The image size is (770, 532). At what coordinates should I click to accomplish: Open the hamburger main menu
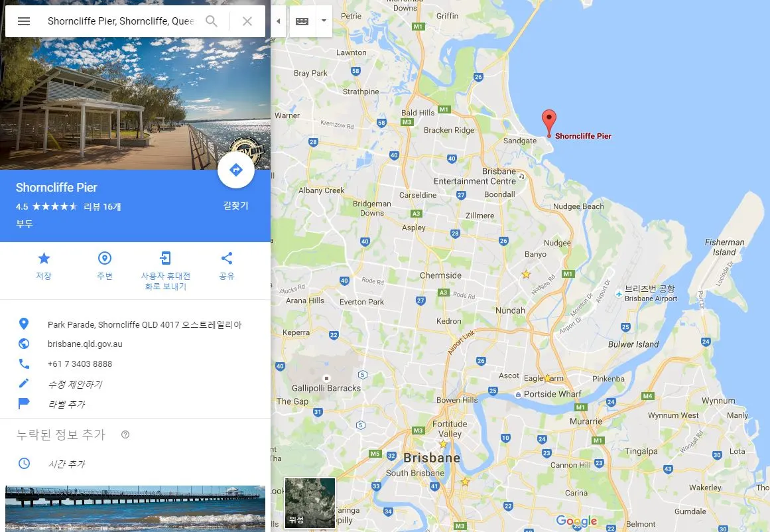point(24,21)
